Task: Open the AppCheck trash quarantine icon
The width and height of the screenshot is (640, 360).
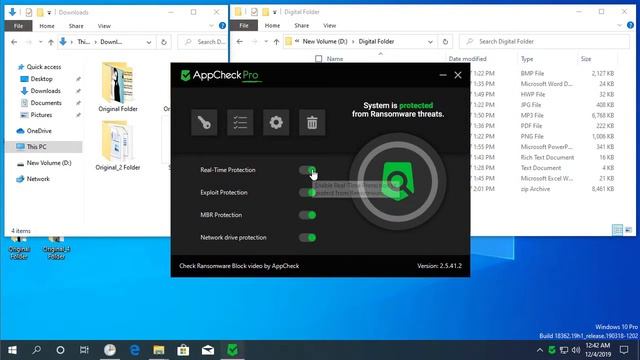Action: point(312,122)
